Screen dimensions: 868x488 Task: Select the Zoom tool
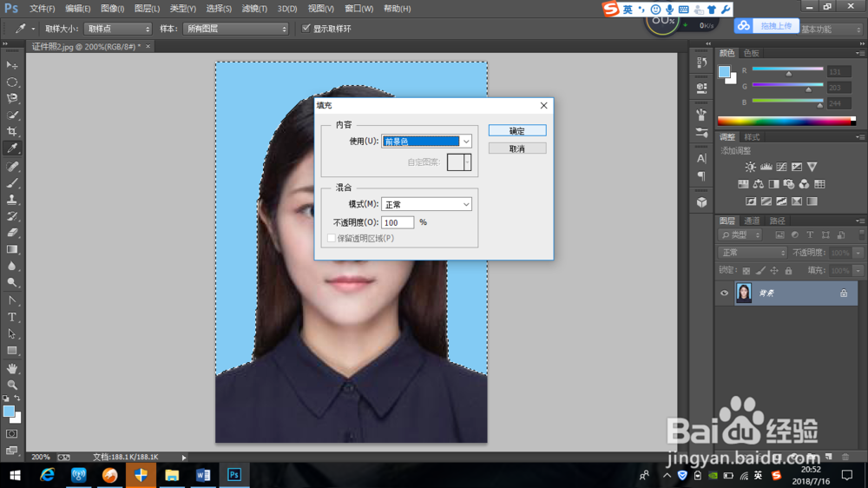(11, 385)
